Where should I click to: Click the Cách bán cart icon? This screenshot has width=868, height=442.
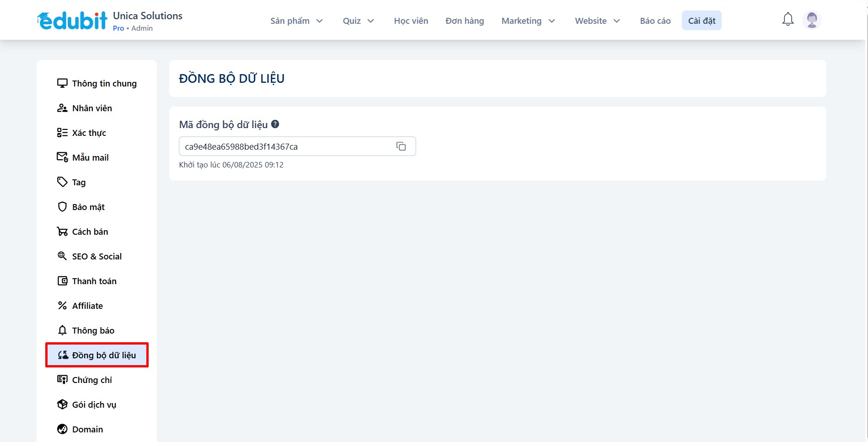click(62, 232)
